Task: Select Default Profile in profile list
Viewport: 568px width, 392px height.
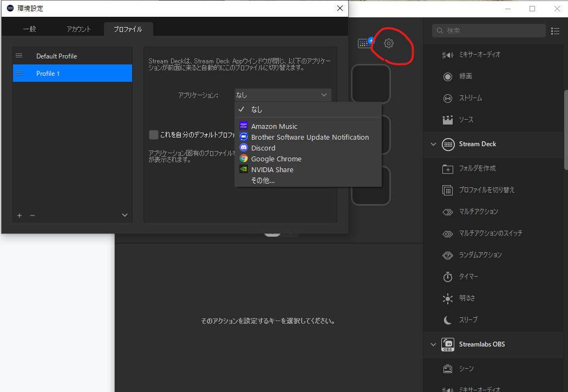Action: [73, 56]
